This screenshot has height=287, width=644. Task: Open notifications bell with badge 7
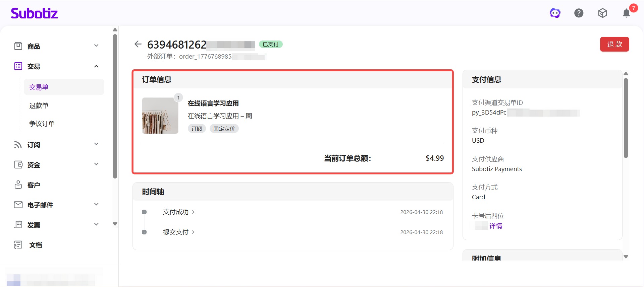click(627, 13)
